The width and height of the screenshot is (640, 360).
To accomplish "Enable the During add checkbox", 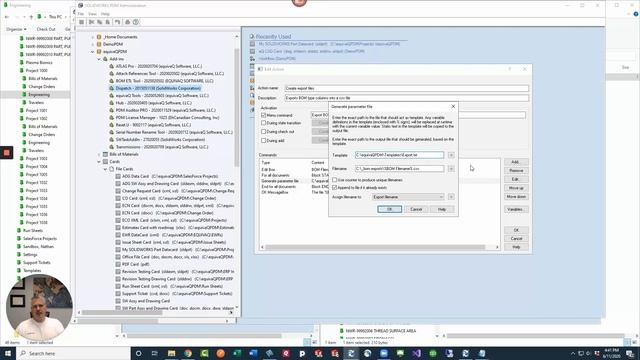I will pos(264,140).
